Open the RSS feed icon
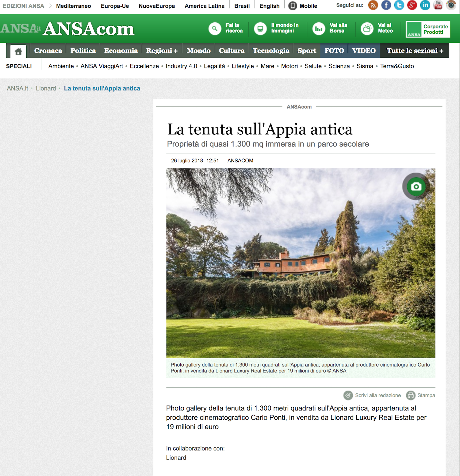The image size is (460, 476). click(373, 5)
